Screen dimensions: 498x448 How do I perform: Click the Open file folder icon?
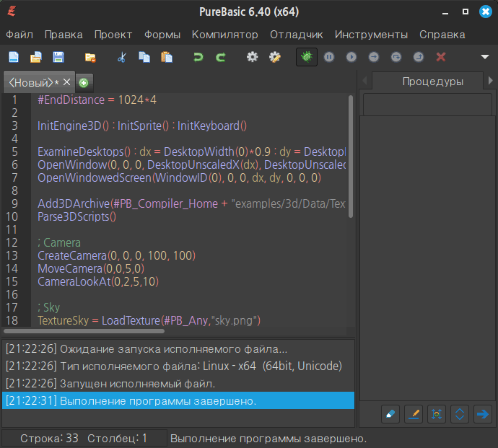pos(35,57)
